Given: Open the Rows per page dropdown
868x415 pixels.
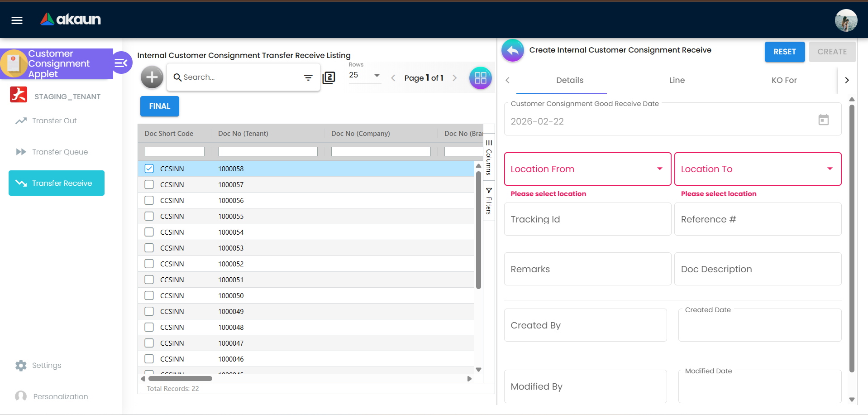Looking at the screenshot, I should [x=365, y=75].
